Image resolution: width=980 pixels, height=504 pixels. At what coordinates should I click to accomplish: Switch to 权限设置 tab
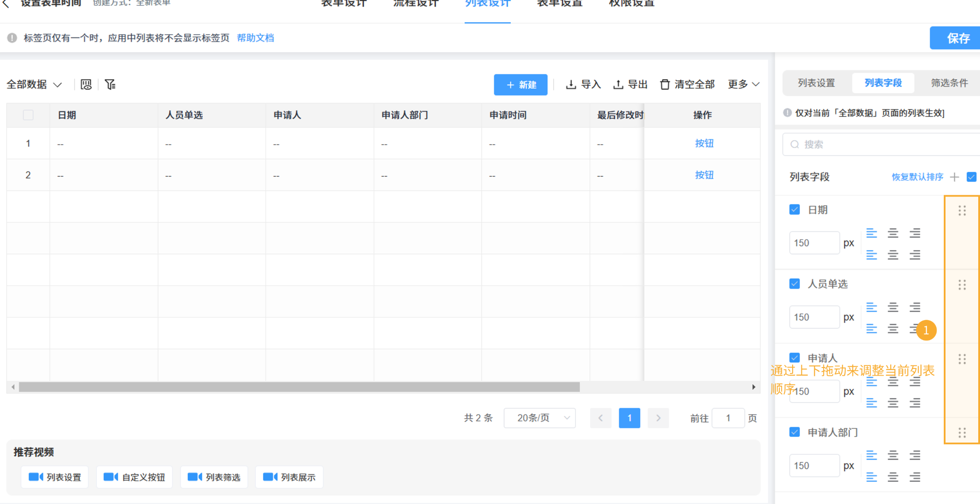631,4
